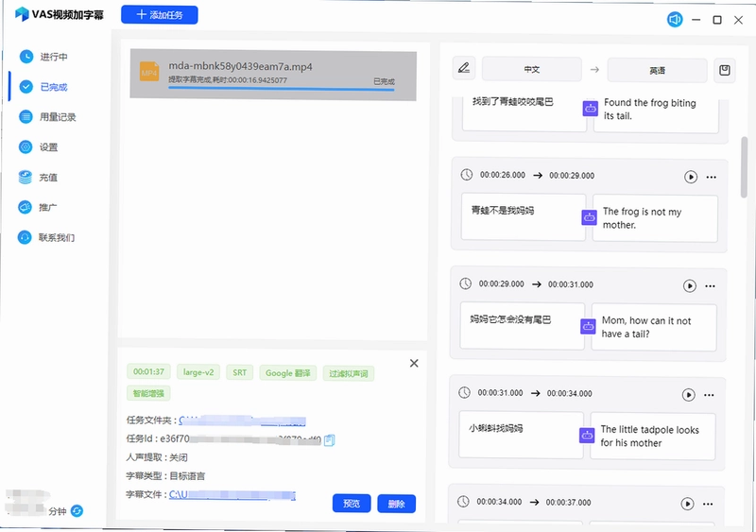Edit the 小蝌蚪找妈妈 source text box
Image resolution: width=756 pixels, height=532 pixels.
click(x=521, y=435)
